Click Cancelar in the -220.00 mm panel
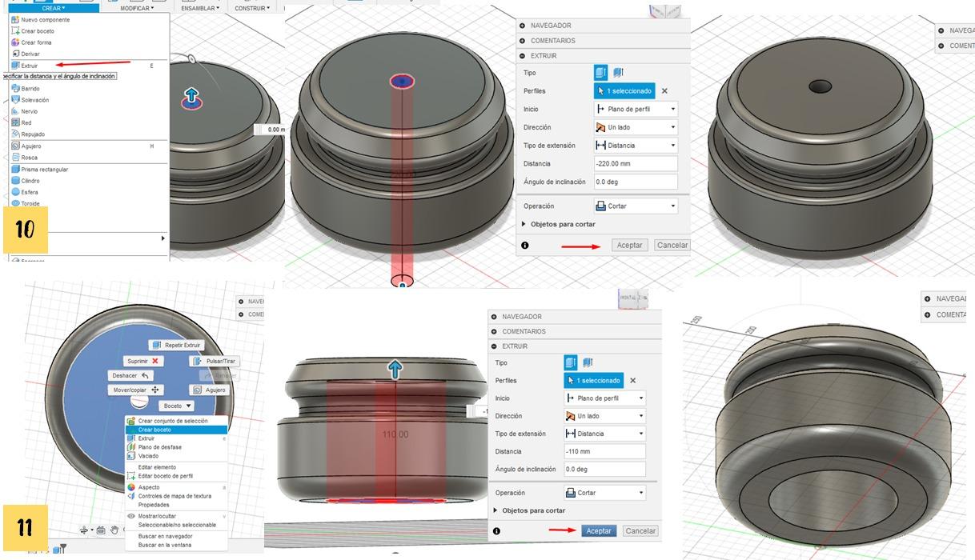 (x=672, y=246)
